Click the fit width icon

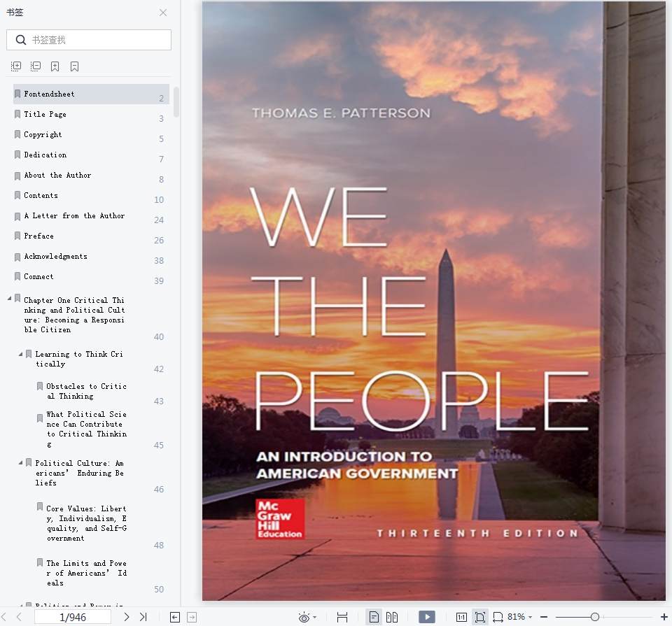[342, 617]
